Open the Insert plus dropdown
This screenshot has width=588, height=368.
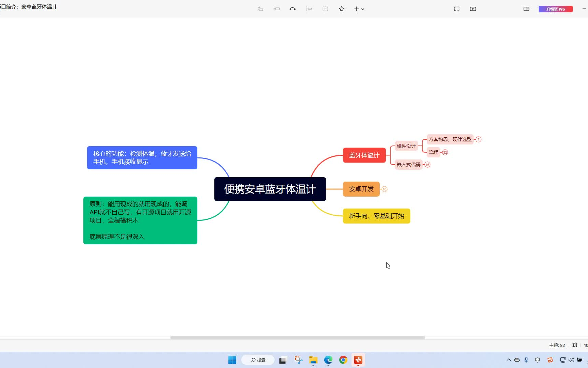(x=359, y=9)
